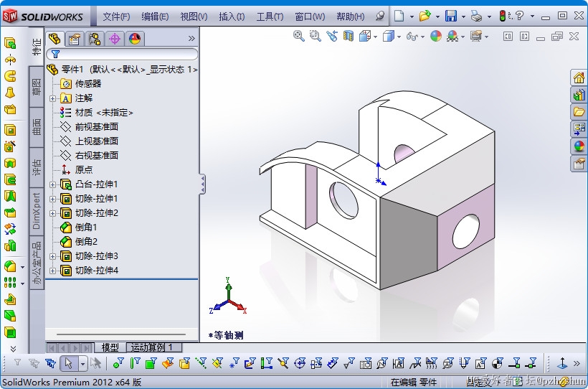The height and width of the screenshot is (389, 588).
Task: Select the Hole Wizard tool
Action: pos(10,146)
